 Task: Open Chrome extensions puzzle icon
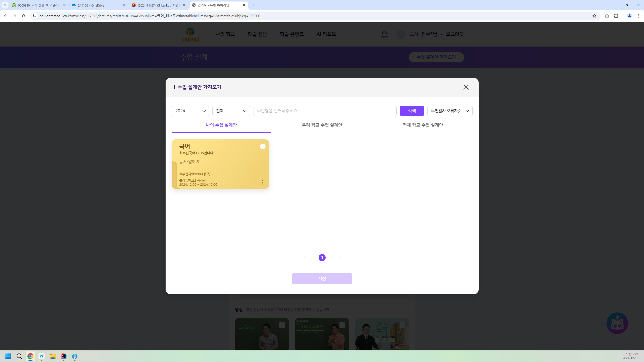pyautogui.click(x=616, y=16)
